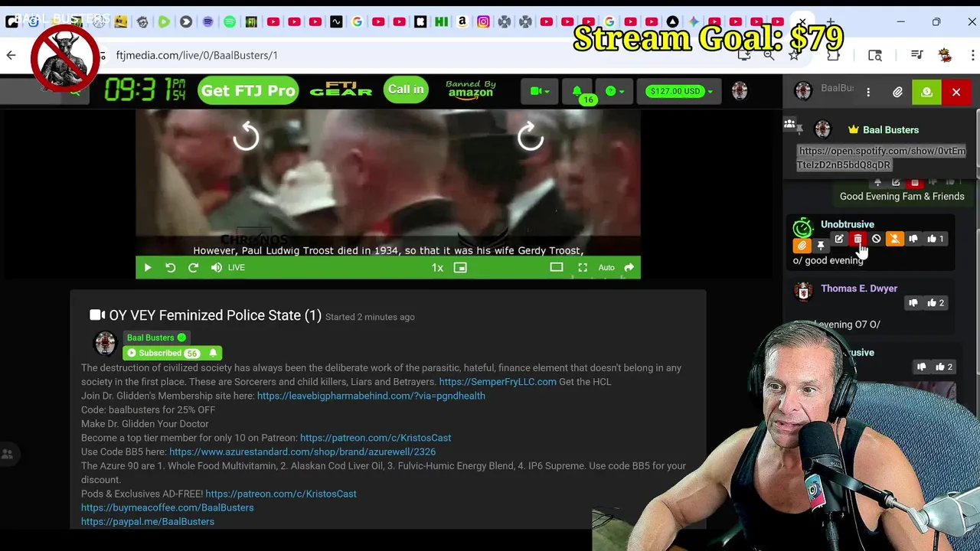
Task: Open the Banned By Amazon link
Action: (x=471, y=90)
